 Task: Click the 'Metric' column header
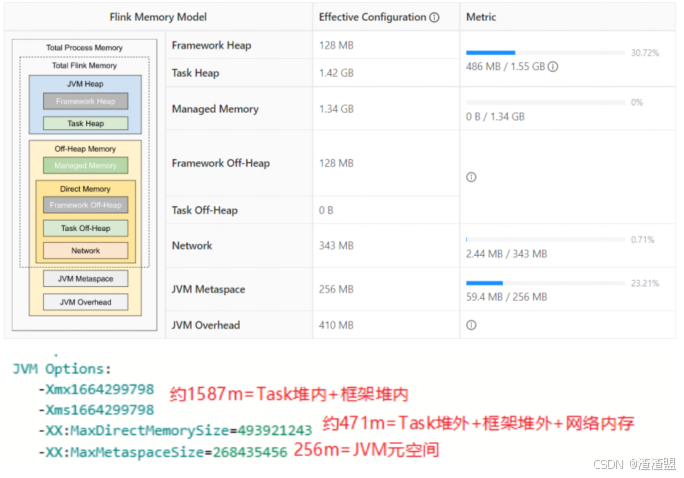481,17
